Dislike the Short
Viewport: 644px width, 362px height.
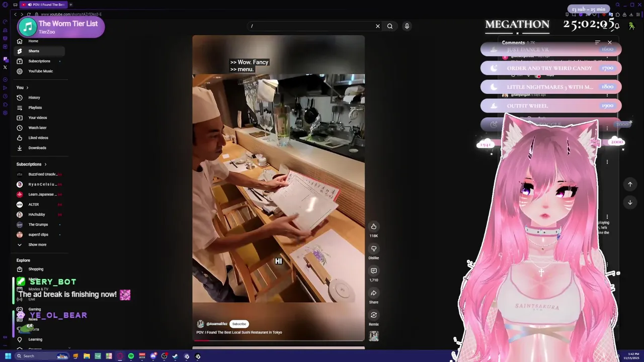(374, 248)
